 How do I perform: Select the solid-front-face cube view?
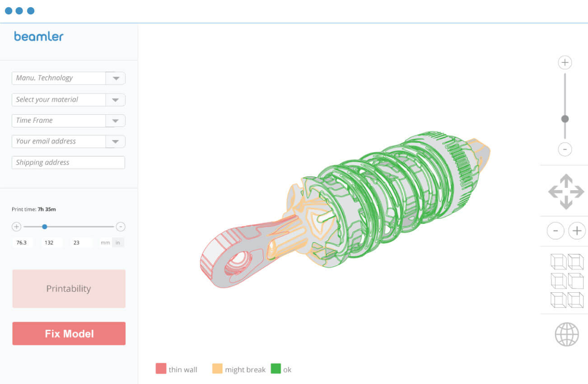(576, 281)
